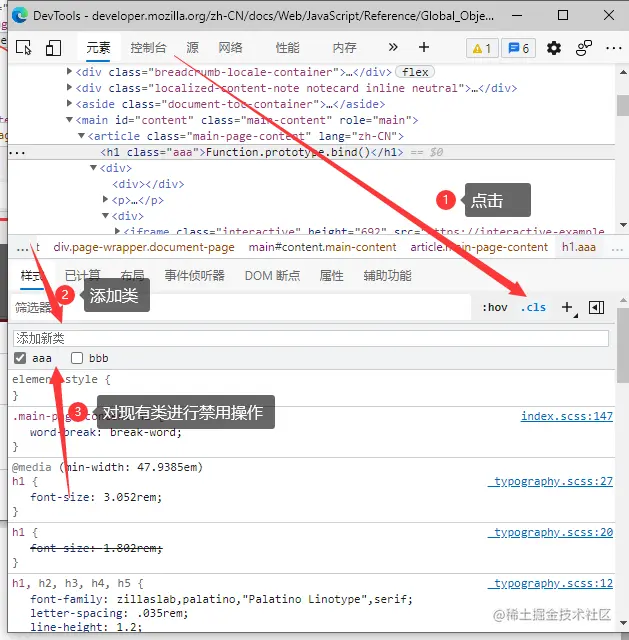
Task: Switch to 已计算 styles tab
Action: pyautogui.click(x=82, y=276)
